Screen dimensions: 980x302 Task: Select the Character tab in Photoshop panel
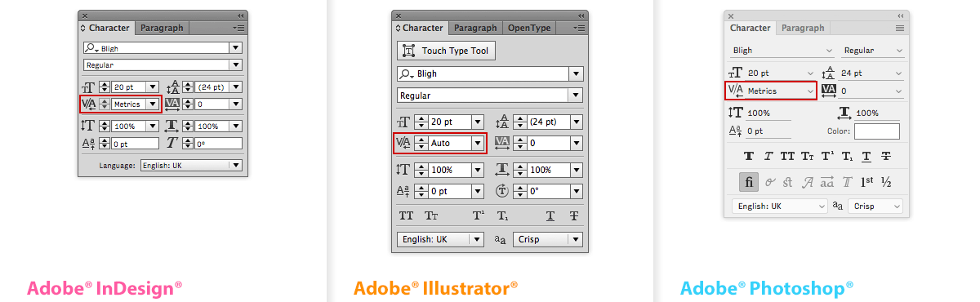[751, 28]
